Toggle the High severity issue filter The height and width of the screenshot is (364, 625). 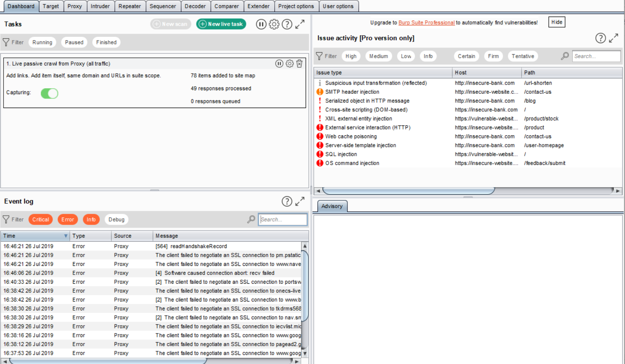pyautogui.click(x=351, y=56)
